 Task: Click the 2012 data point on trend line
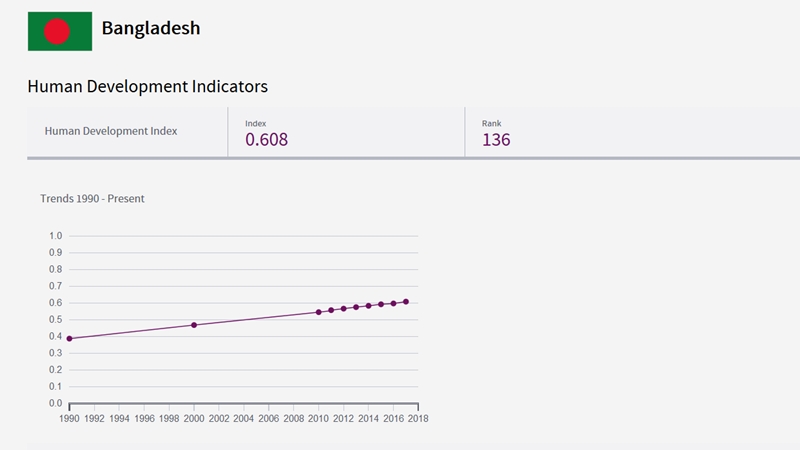pyautogui.click(x=344, y=308)
